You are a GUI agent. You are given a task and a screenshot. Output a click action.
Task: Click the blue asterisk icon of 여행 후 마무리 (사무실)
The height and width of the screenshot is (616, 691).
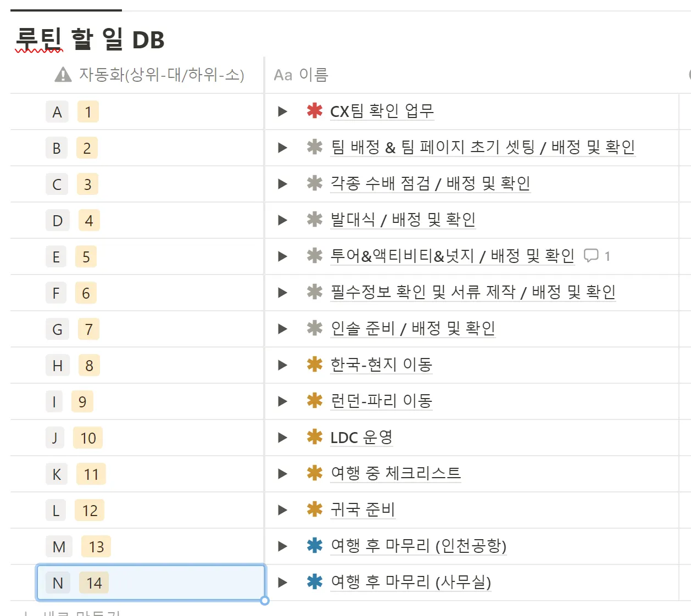(314, 582)
